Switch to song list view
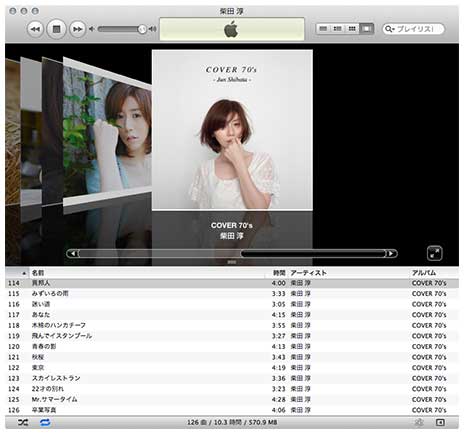The width and height of the screenshot is (464, 434). point(323,29)
